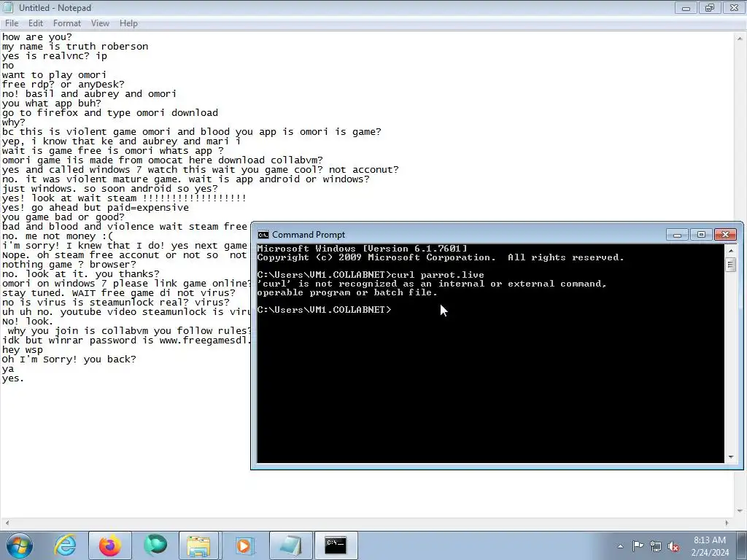Open the Start menu orb
The image size is (747, 560).
(20, 545)
